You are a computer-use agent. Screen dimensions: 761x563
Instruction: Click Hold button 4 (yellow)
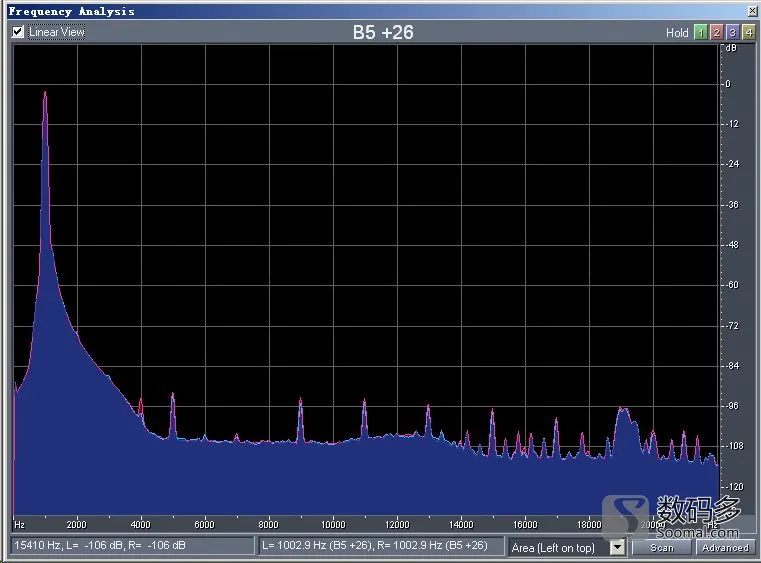[x=748, y=33]
